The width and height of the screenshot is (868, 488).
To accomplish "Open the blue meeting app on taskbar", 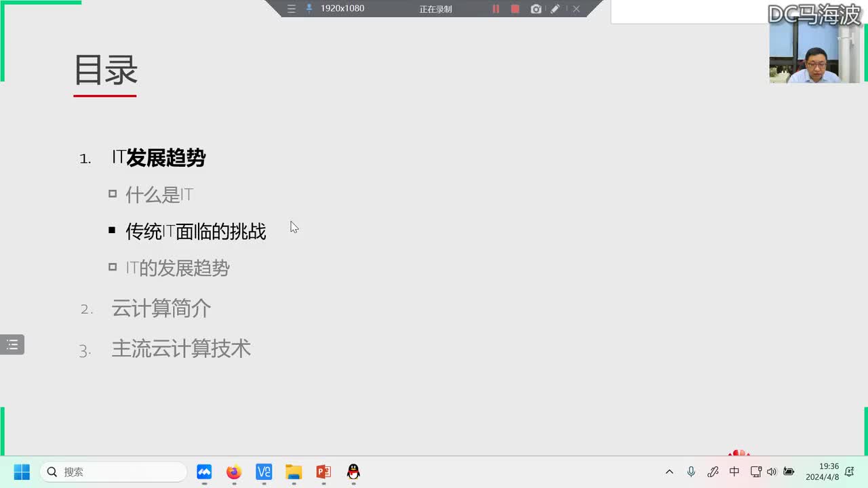I will (x=204, y=472).
